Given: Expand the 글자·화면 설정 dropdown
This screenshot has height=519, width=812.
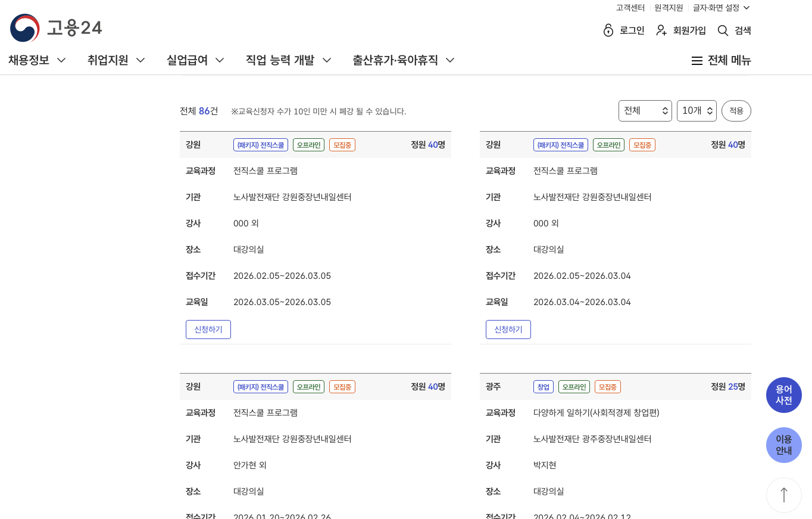Looking at the screenshot, I should pos(717,8).
